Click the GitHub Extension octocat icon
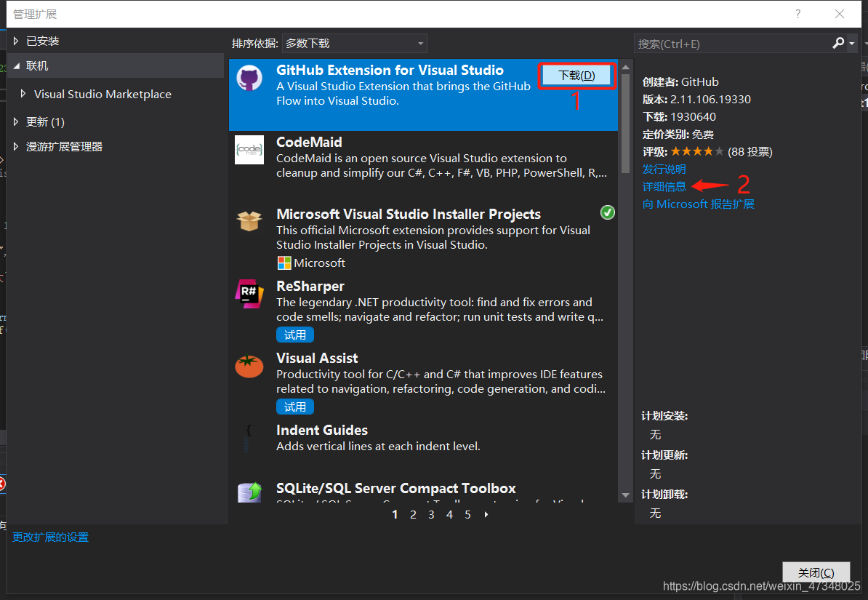 [x=249, y=78]
